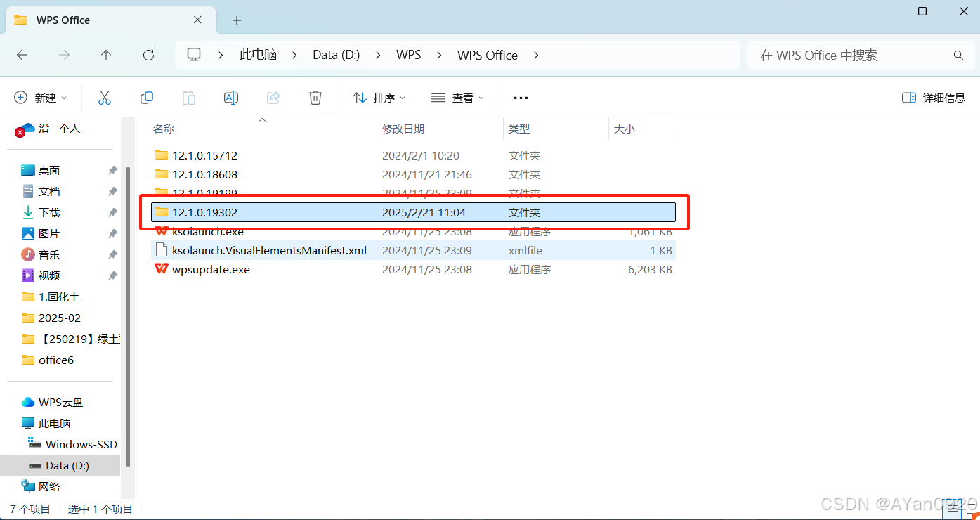
Task: Click the monitor icon in address bar
Action: (194, 55)
